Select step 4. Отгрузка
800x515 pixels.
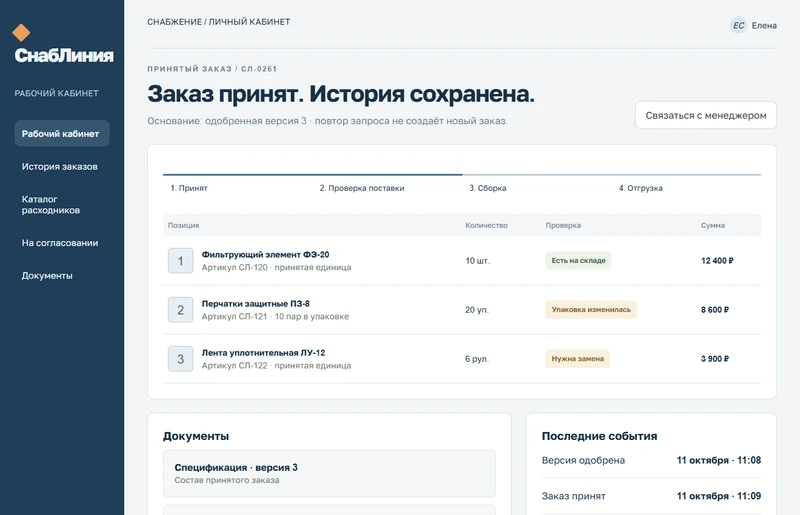[641, 188]
